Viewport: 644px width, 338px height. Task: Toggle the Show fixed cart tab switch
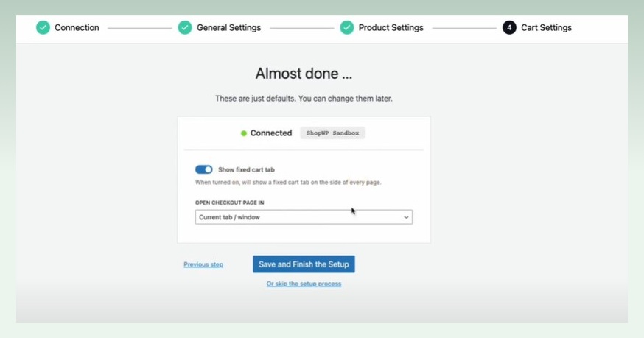click(203, 169)
